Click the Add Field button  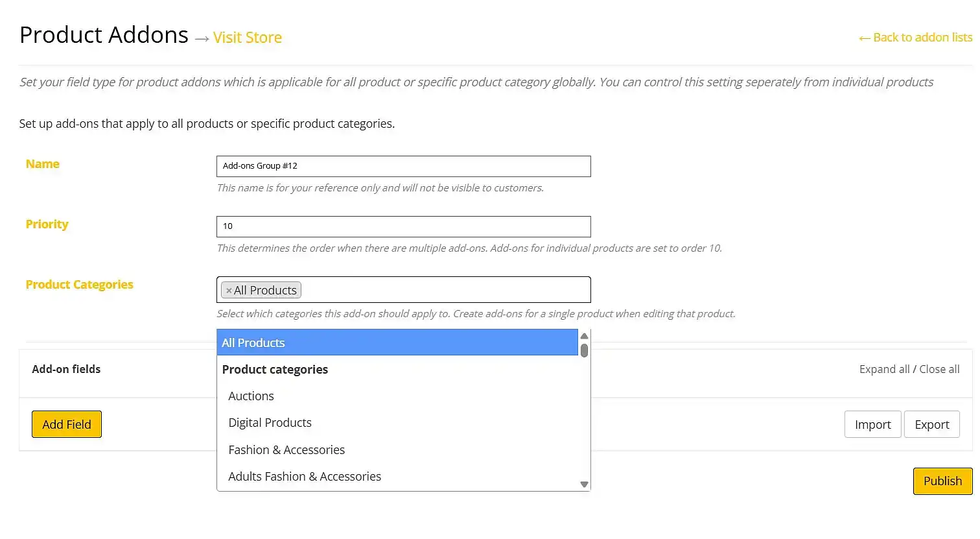[x=67, y=424]
